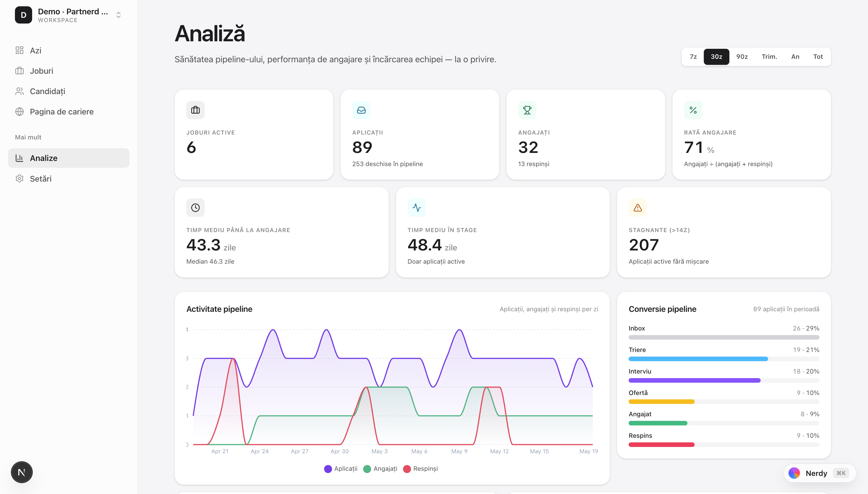Select Analize in the sidebar
The width and height of the screenshot is (868, 494).
69,158
